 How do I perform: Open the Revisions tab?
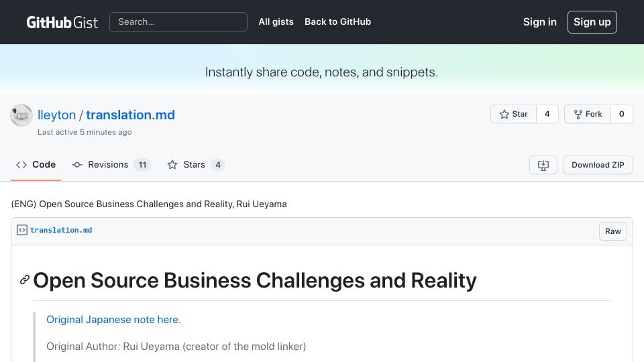[x=111, y=165]
